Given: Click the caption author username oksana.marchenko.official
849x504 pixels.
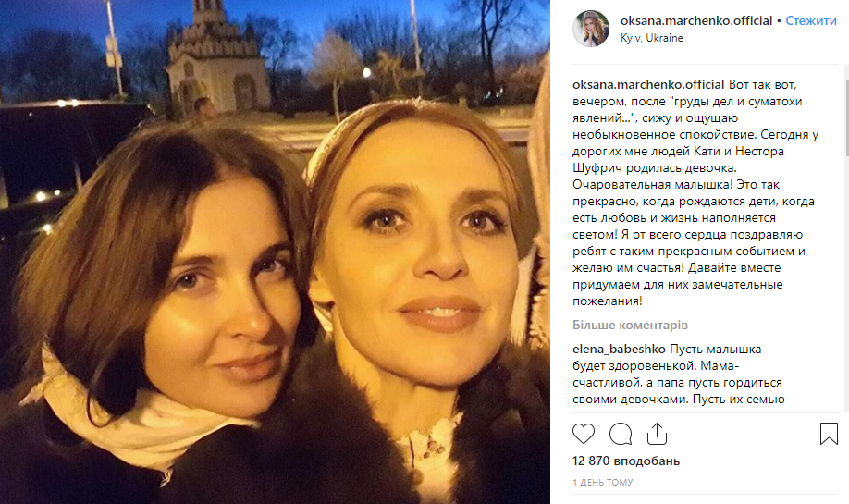Looking at the screenshot, I should 648,84.
